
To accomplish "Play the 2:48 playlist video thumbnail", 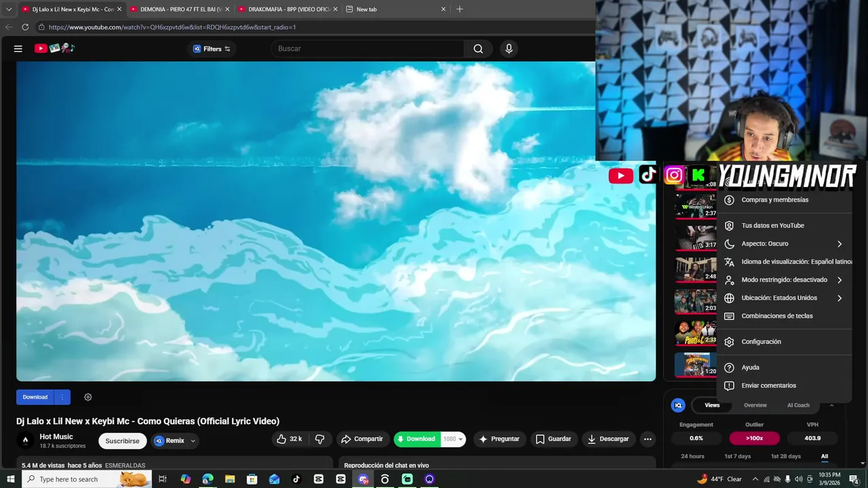I will click(x=696, y=269).
